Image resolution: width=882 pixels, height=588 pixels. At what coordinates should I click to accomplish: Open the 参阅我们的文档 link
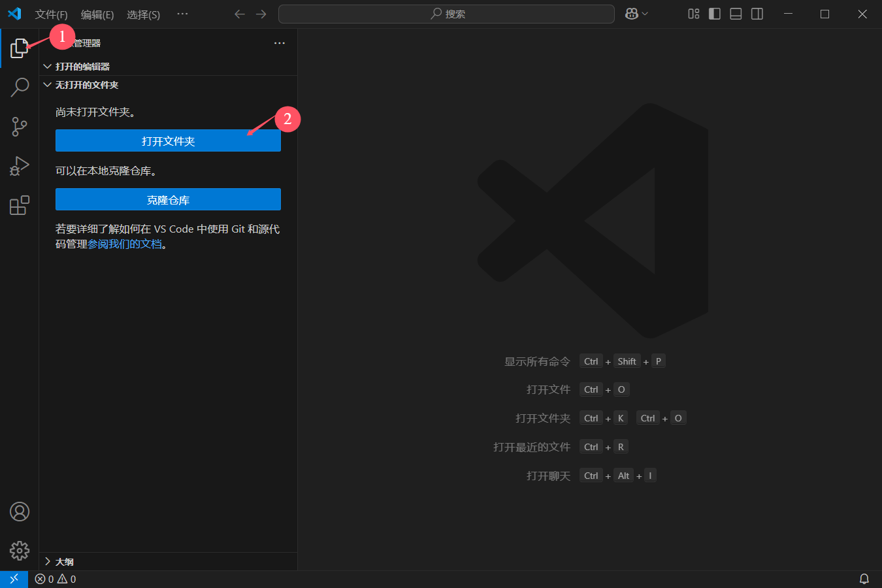coord(125,244)
